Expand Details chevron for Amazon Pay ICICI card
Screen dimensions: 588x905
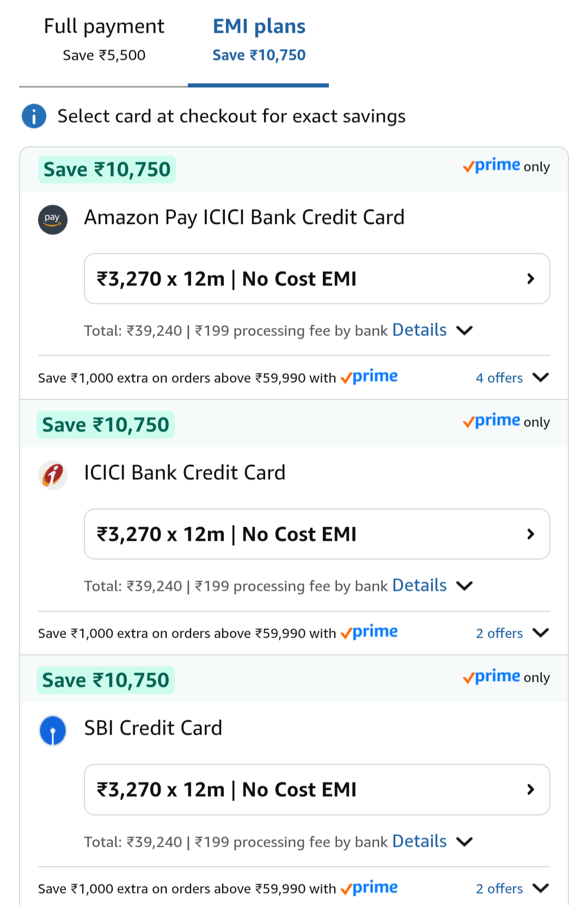(x=464, y=331)
